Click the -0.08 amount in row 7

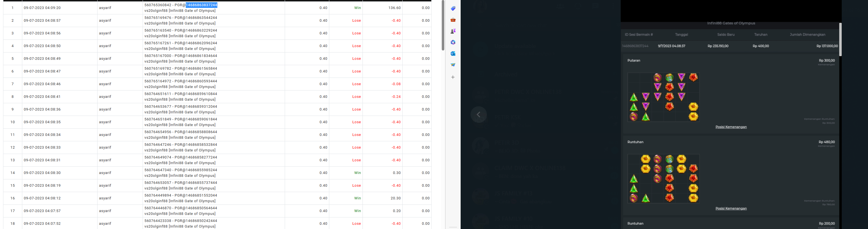point(396,84)
